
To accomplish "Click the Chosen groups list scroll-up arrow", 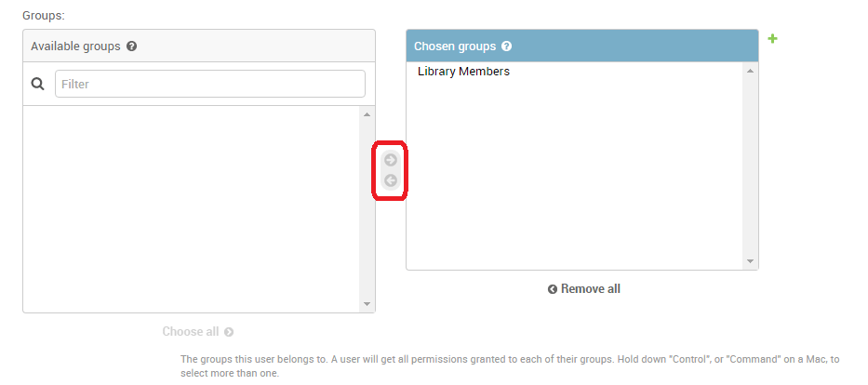I will tap(750, 71).
